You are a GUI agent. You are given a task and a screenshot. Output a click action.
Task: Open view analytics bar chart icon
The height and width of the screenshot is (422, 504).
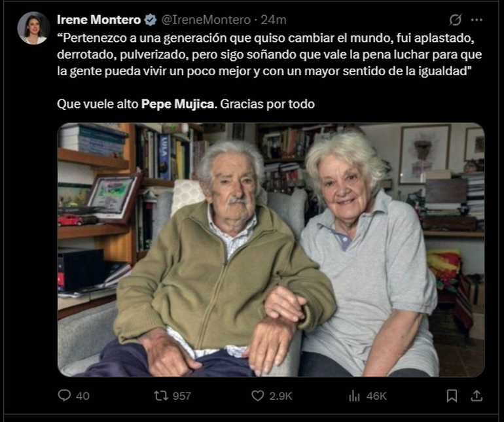point(354,396)
